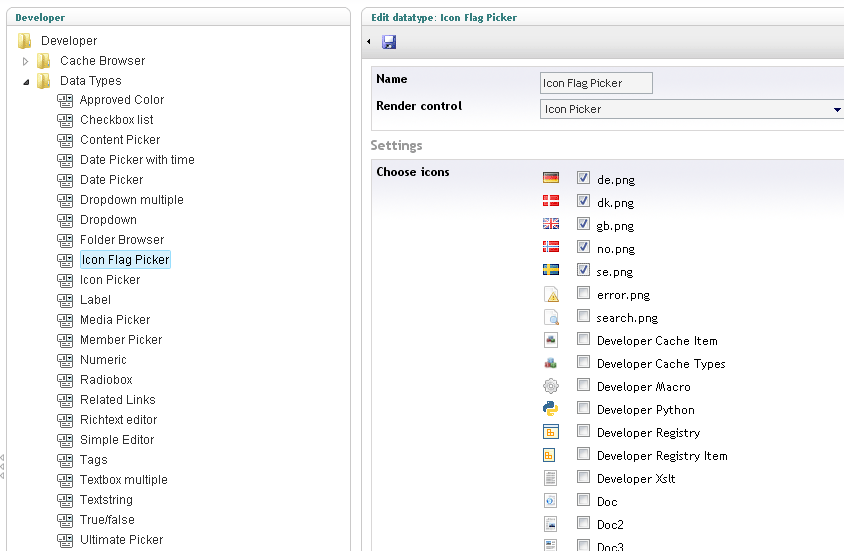Click the Cache Browser folder icon
Screen dimensions: 844x551
pos(44,61)
